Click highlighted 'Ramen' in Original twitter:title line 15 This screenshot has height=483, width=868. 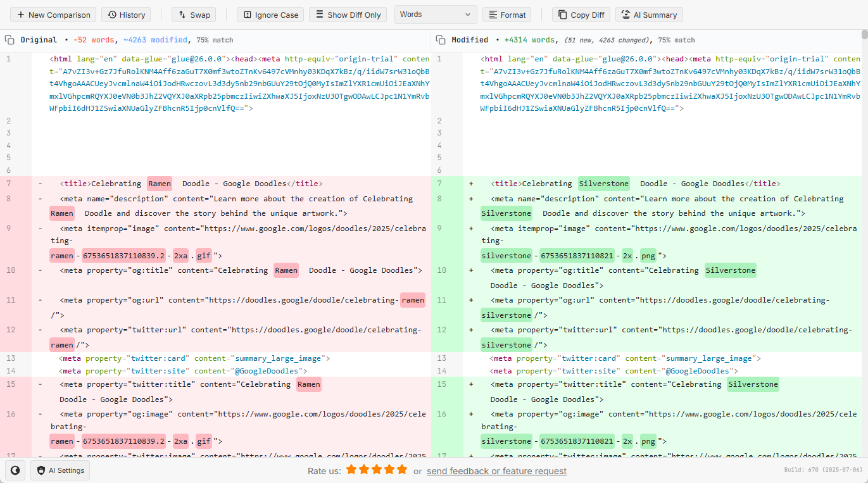point(308,384)
